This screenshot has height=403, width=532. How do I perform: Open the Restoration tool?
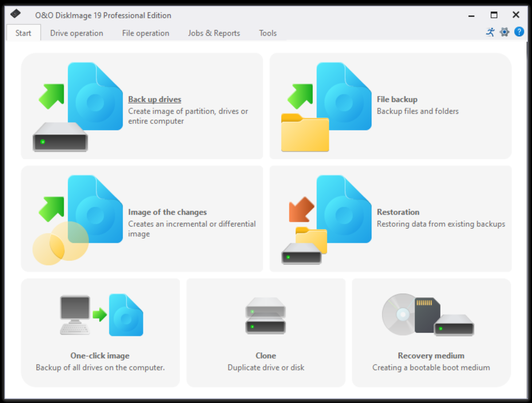398,212
